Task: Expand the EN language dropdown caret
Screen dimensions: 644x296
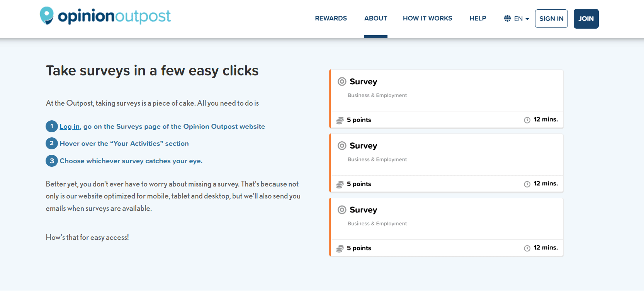Action: 527,19
